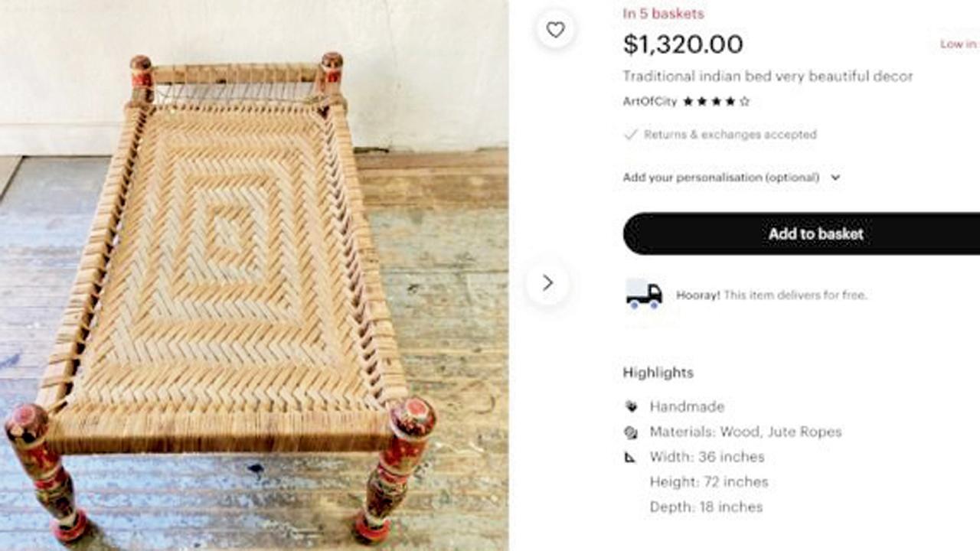The height and width of the screenshot is (551, 980).
Task: Click the Handmade highlight icon
Action: pos(631,406)
